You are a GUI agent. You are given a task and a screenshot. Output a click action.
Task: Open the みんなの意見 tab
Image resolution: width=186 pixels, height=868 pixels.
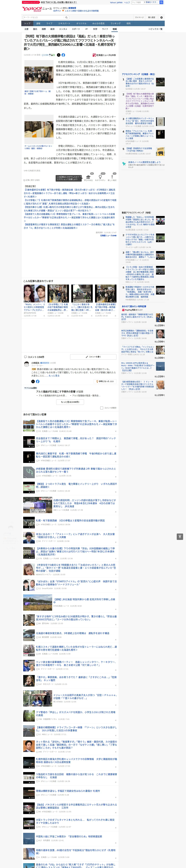[x=98, y=24]
